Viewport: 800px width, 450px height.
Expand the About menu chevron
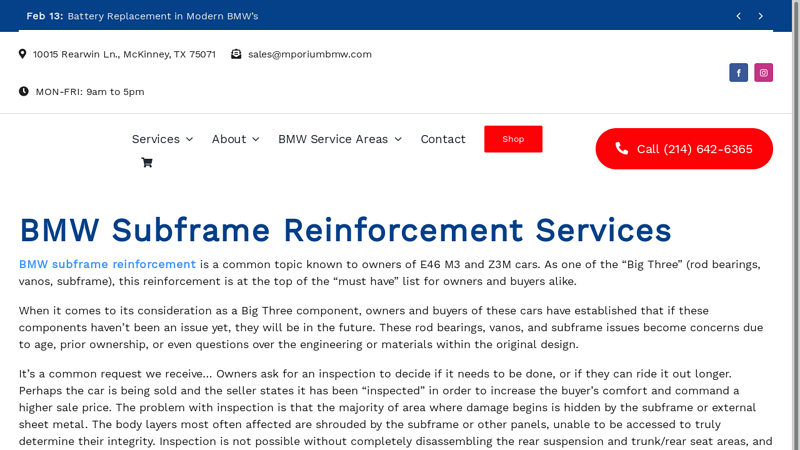pos(256,139)
